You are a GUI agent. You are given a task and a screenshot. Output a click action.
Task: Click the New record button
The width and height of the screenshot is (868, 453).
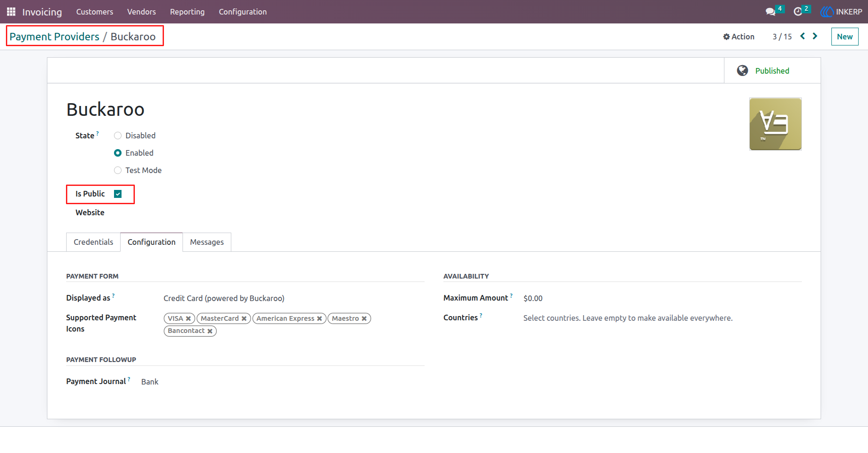point(845,37)
